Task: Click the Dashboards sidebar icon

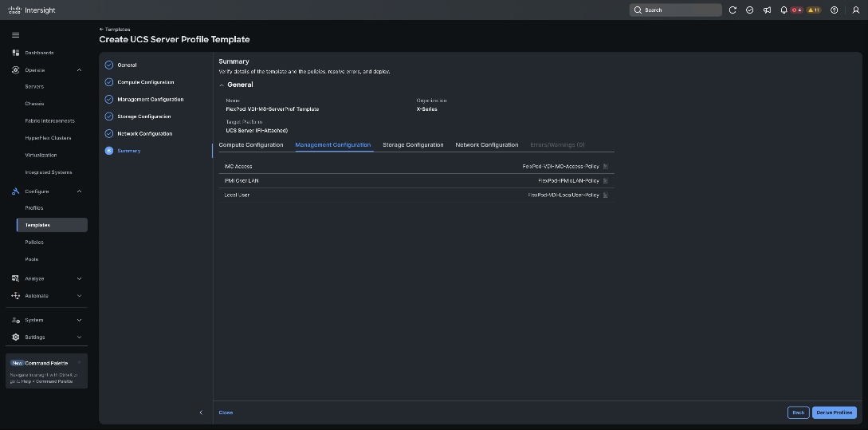Action: [x=15, y=53]
